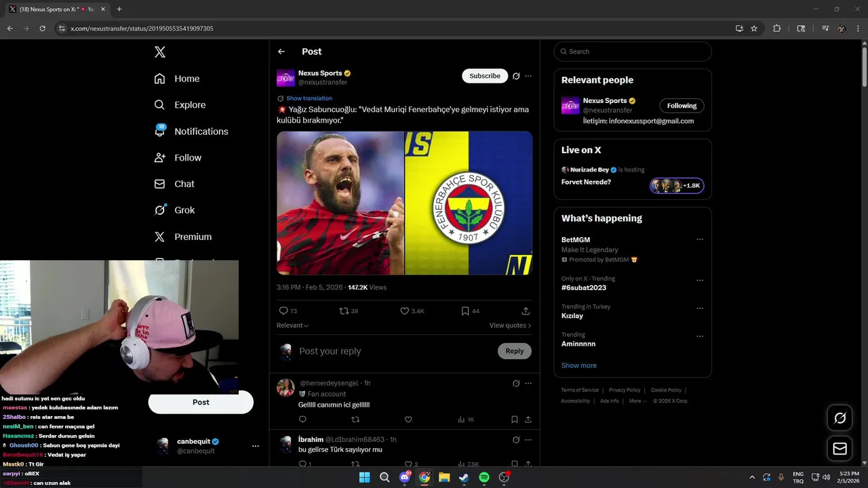This screenshot has width=868, height=488.
Task: Open Chrome three-dot menu
Action: point(858,28)
